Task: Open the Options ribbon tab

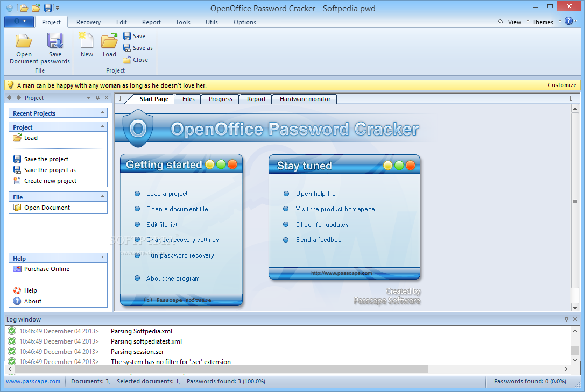Action: 245,22
